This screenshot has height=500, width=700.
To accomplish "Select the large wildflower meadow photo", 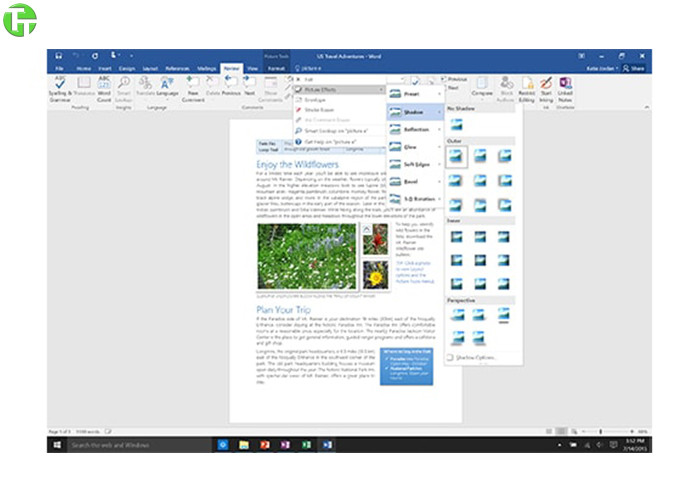I will point(307,256).
